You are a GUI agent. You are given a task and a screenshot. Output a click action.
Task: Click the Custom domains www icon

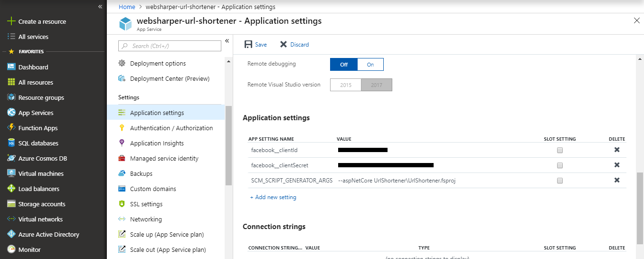[122, 189]
